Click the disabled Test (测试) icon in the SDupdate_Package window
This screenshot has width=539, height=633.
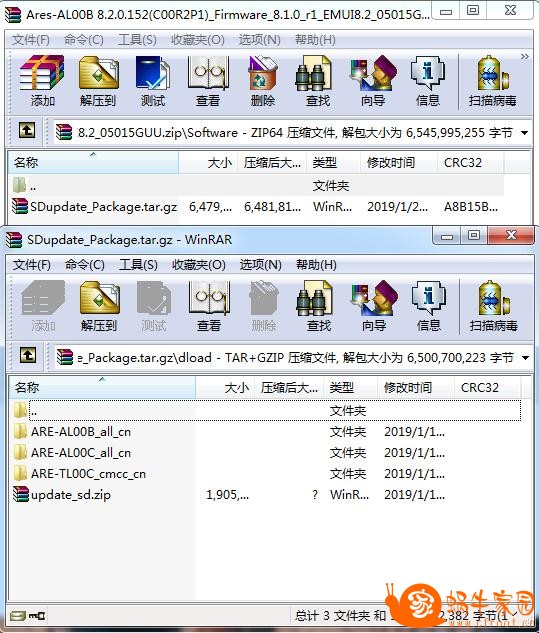click(x=153, y=306)
